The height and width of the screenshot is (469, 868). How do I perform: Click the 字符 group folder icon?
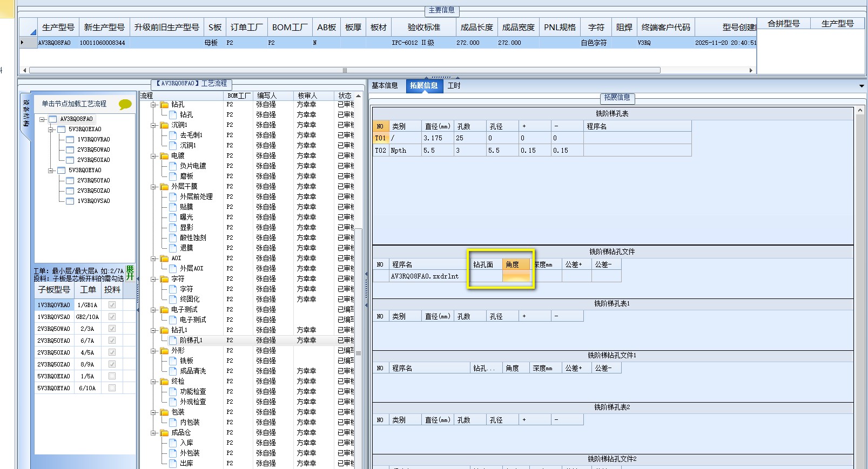tap(164, 279)
